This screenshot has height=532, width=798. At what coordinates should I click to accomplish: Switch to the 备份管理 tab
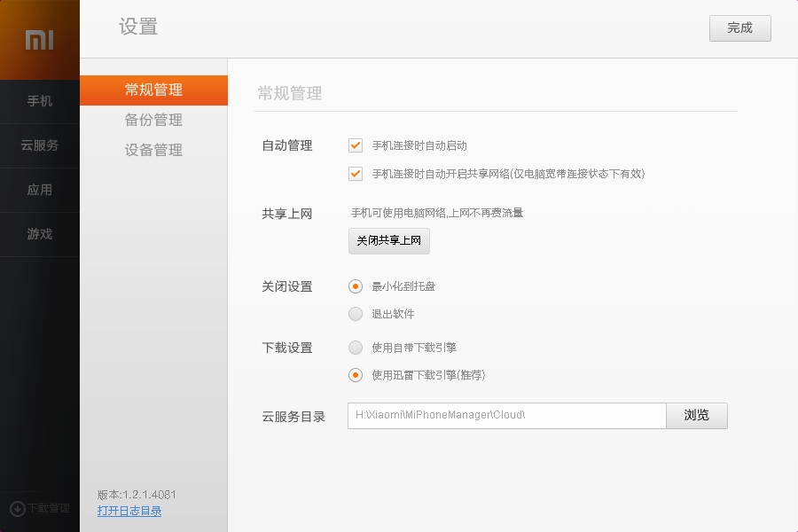click(x=153, y=120)
